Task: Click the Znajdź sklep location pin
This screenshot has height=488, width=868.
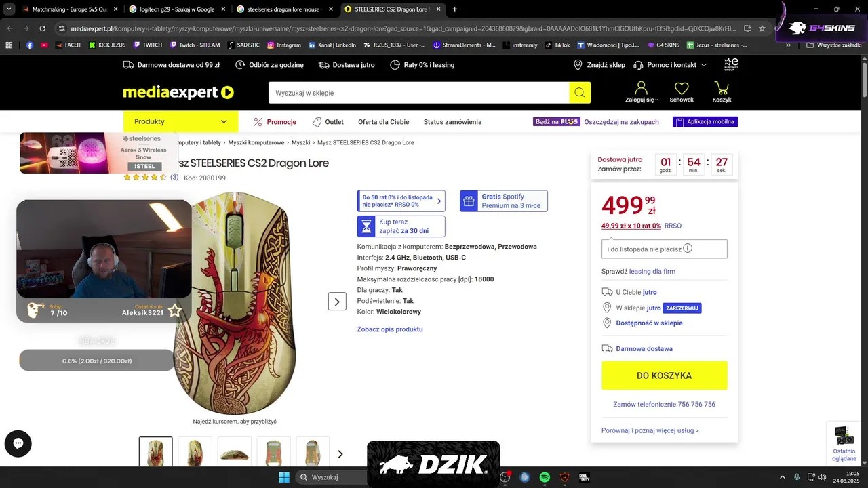Action: [x=578, y=65]
